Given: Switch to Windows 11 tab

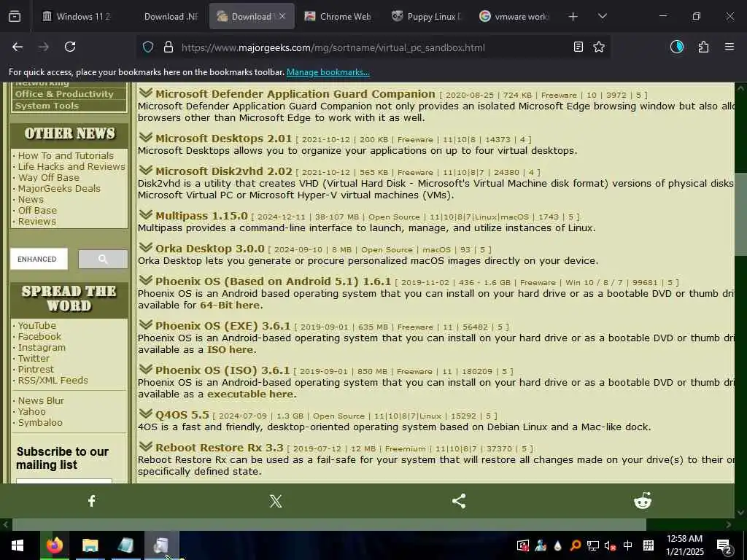Looking at the screenshot, I should click(76, 17).
